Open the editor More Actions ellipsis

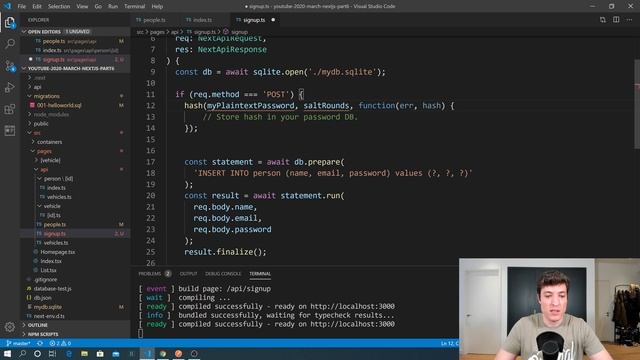tap(629, 20)
